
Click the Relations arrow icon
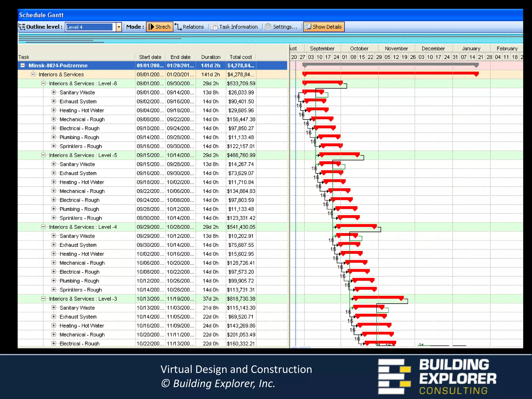(178, 26)
